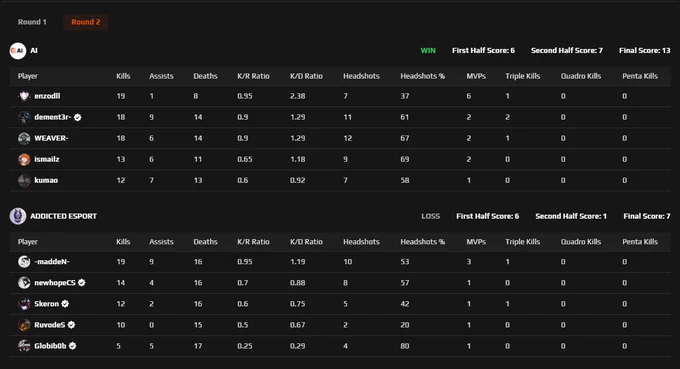Click Triple Kills header in Addicted Esport table

coord(523,242)
